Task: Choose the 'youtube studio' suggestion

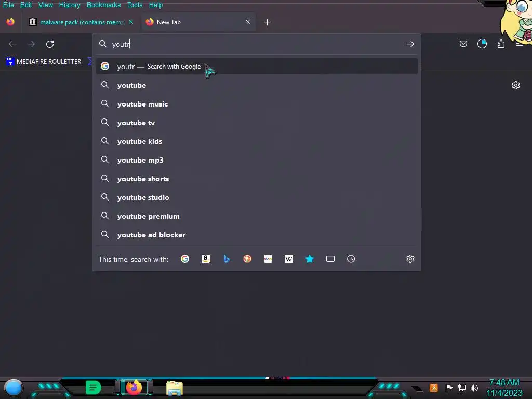Action: pyautogui.click(x=257, y=197)
